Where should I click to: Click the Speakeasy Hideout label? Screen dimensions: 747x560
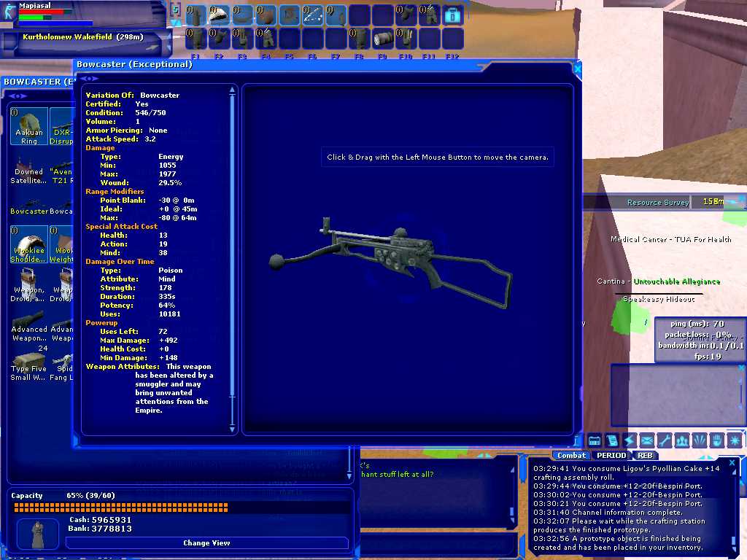[659, 299]
